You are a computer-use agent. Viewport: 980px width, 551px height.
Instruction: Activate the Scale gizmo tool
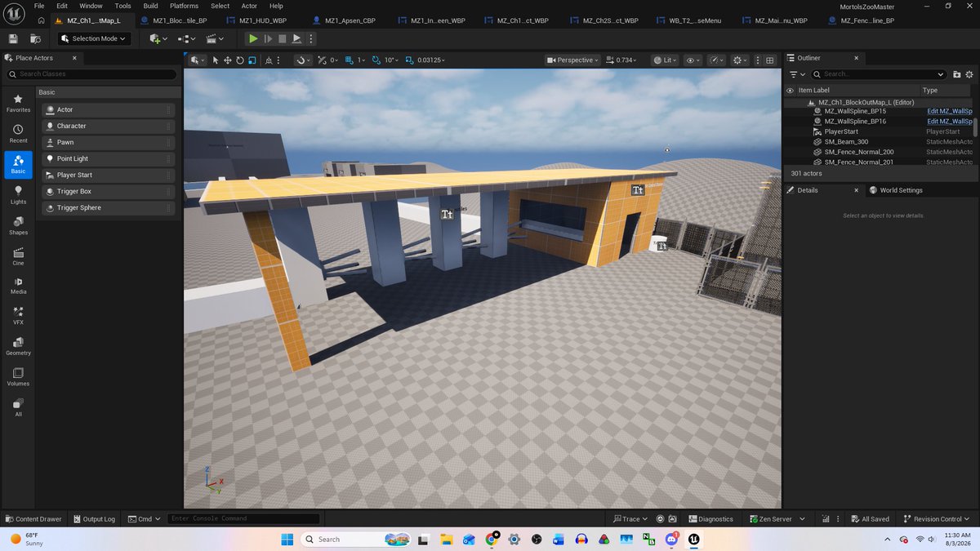point(252,60)
